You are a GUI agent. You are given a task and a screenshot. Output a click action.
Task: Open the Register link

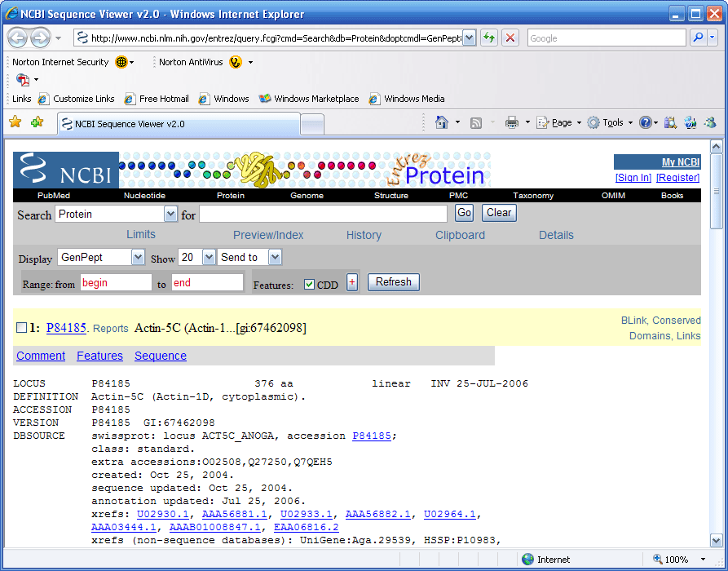coord(677,178)
